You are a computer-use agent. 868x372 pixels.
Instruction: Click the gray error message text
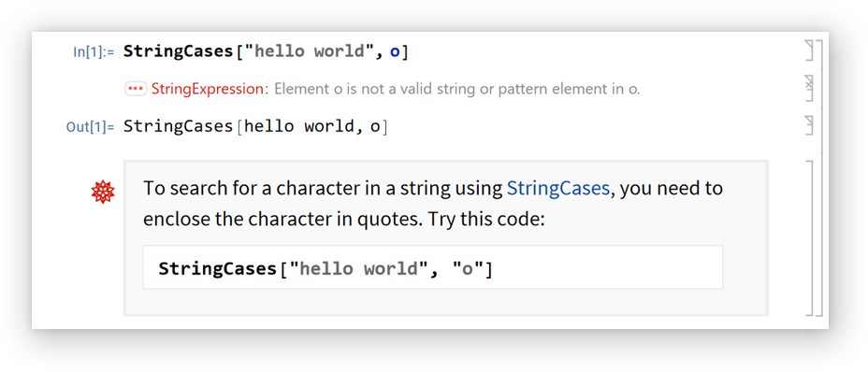click(x=457, y=89)
